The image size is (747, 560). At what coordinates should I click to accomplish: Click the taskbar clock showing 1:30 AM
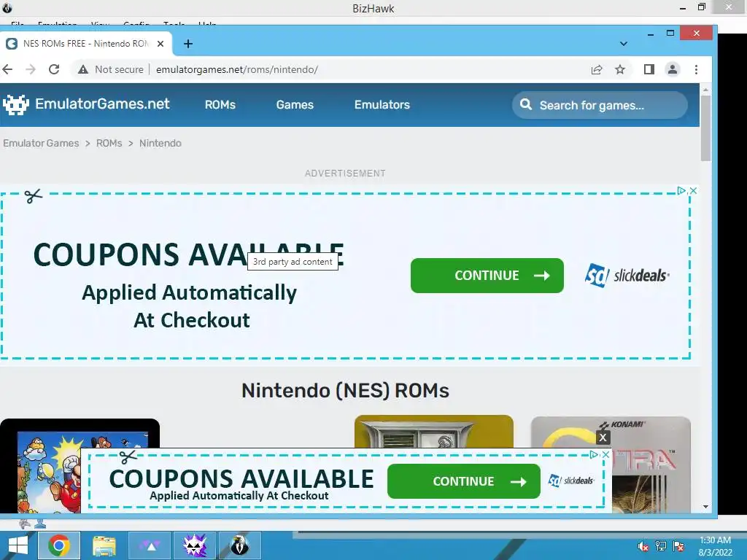tap(715, 546)
